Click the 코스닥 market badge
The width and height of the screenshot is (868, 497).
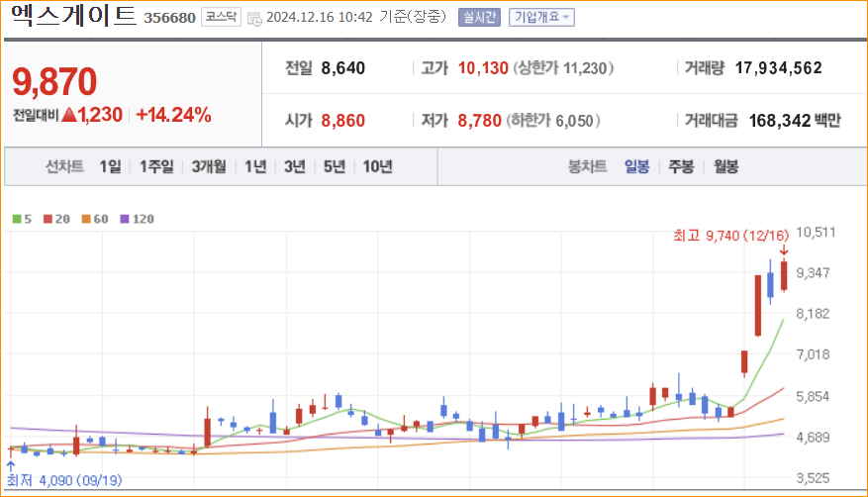click(x=221, y=17)
